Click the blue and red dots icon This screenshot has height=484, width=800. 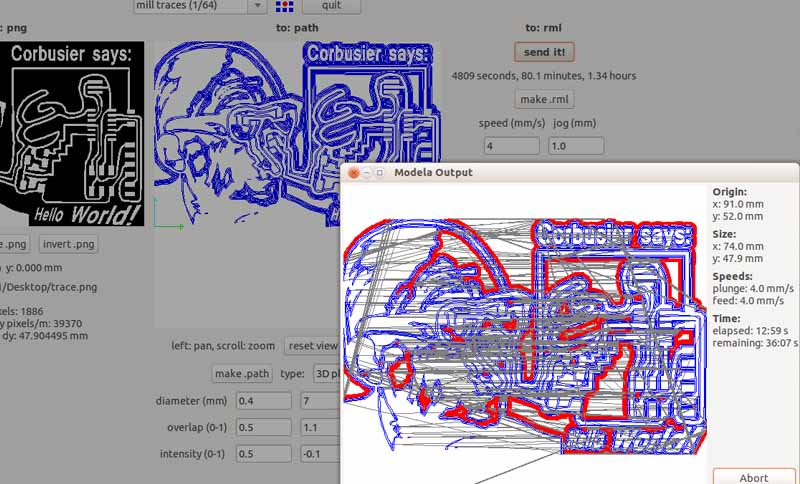284,6
